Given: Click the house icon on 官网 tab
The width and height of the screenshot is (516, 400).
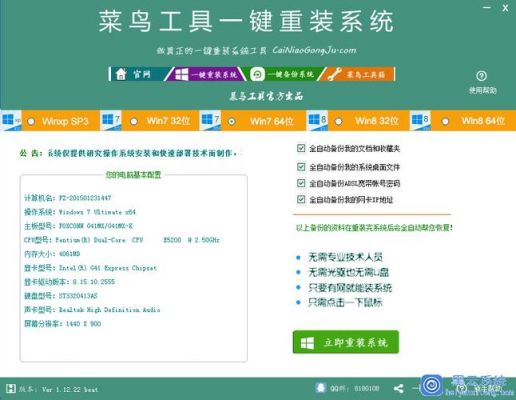Looking at the screenshot, I should click(x=121, y=74).
